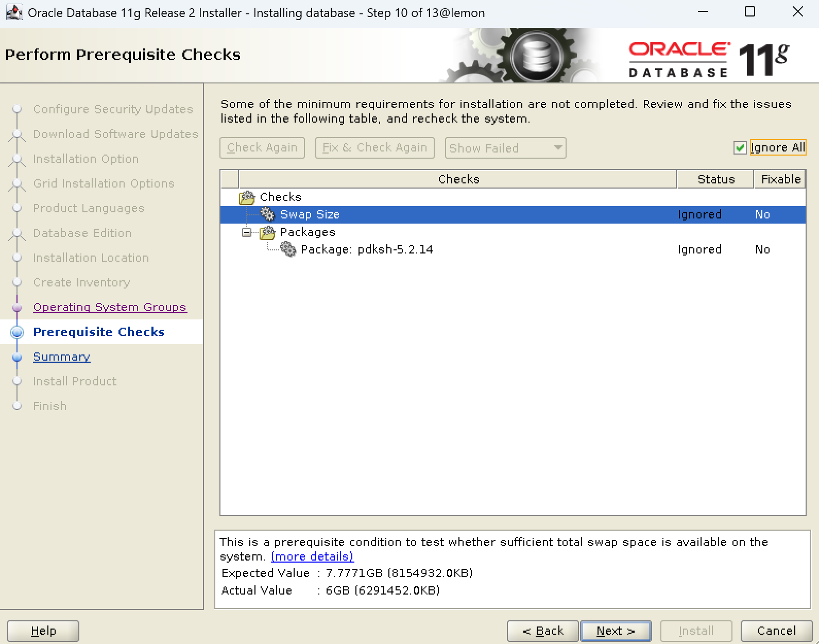Select the Prerequisite Checks step

[99, 332]
